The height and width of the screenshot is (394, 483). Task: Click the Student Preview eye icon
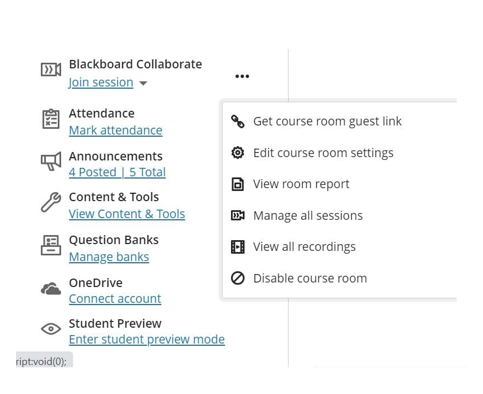click(51, 329)
